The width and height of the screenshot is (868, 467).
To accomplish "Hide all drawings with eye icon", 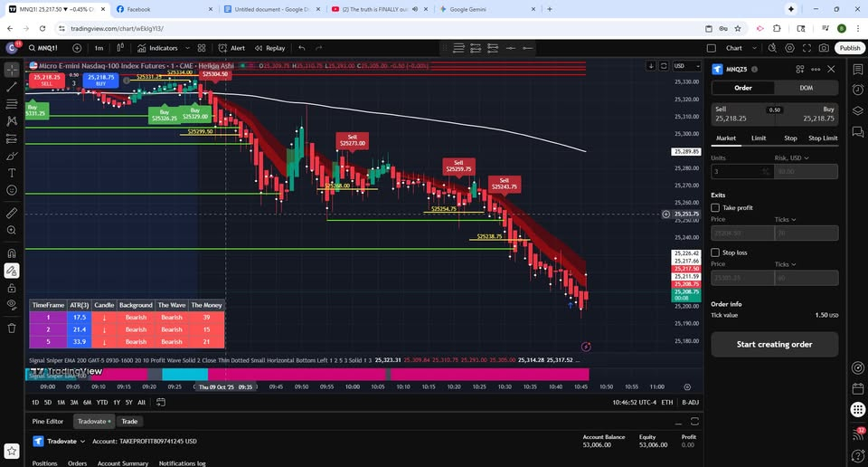I will (12, 305).
